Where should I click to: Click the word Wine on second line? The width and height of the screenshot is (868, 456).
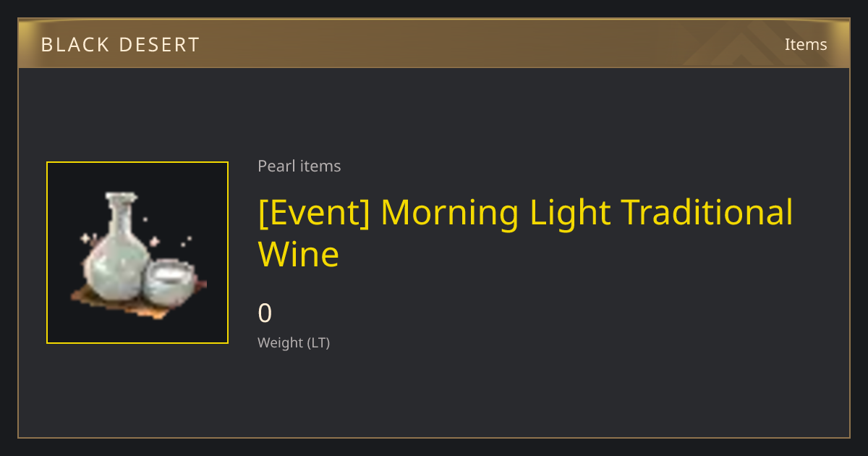click(299, 254)
